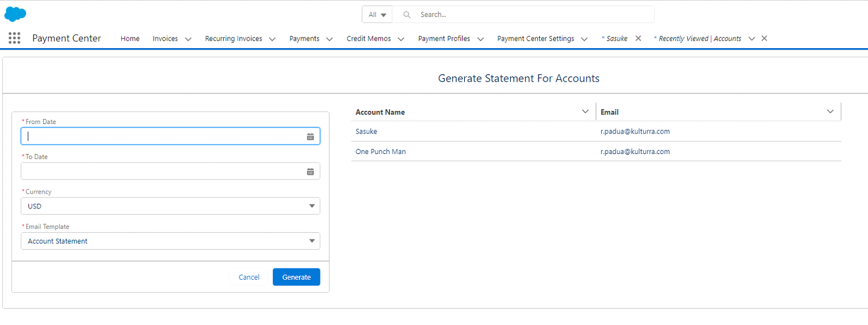Select the One Punch Man account row
This screenshot has height=325, width=868.
380,152
